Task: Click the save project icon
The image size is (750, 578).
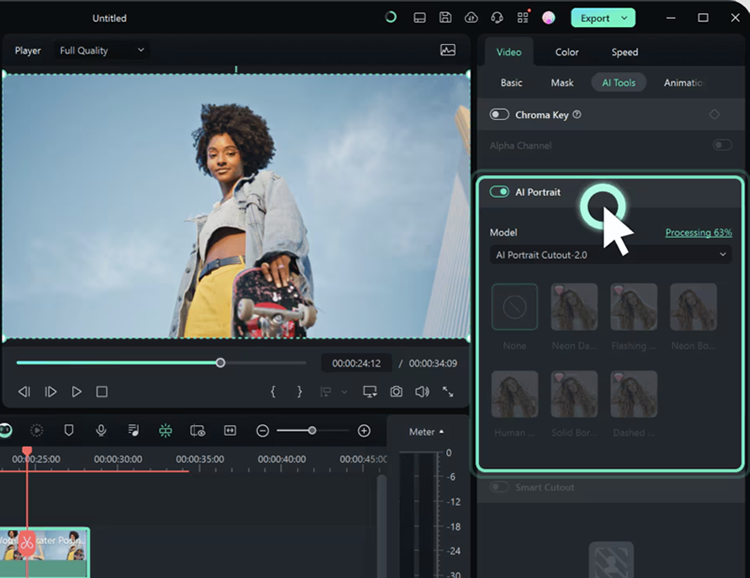Action: [x=445, y=18]
